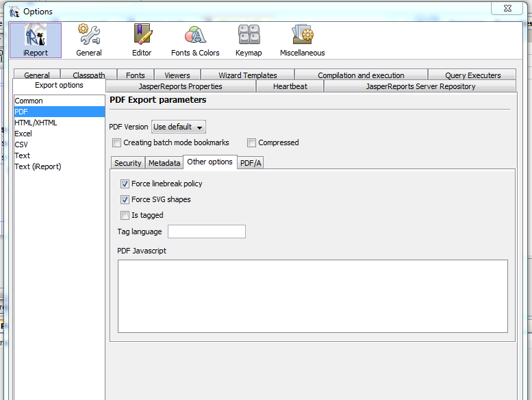Select Common in export format list
532x400 pixels.
[x=60, y=101]
